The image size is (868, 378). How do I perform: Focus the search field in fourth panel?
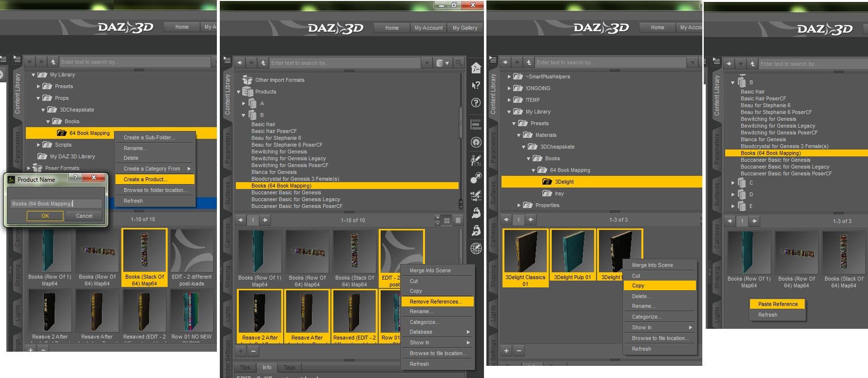pyautogui.click(x=812, y=64)
